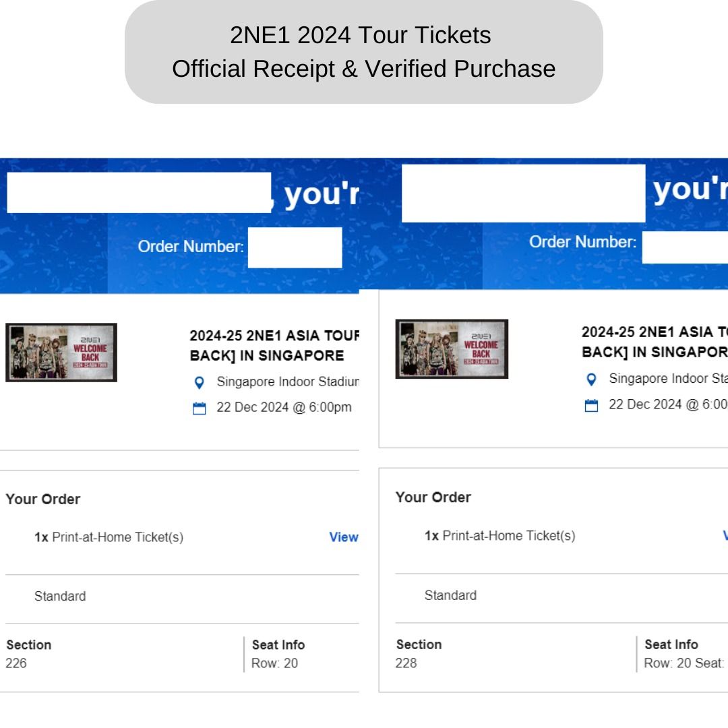Screen dimensions: 728x728
Task: Click the Your Order heading on the left receipt
Action: click(42, 499)
